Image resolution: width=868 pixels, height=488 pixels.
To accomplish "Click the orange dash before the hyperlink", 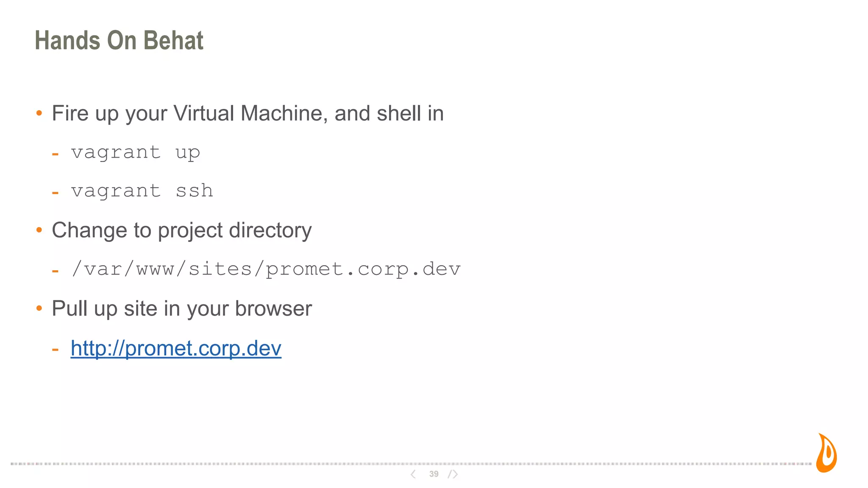I will 55,349.
